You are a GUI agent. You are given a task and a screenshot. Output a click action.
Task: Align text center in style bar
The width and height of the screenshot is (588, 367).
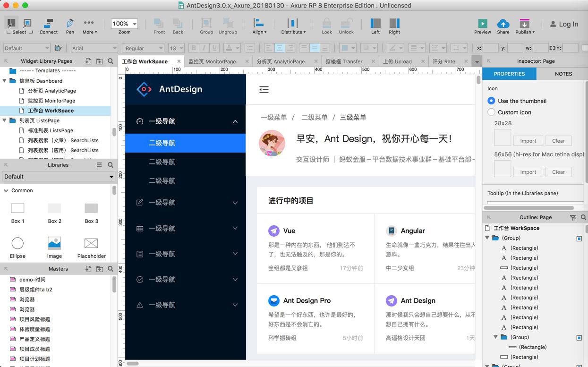click(x=280, y=48)
